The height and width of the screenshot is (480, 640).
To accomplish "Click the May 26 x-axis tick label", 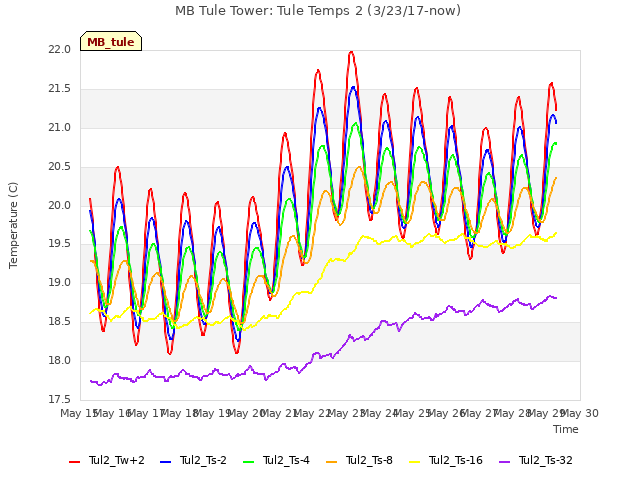I will pos(447,413).
